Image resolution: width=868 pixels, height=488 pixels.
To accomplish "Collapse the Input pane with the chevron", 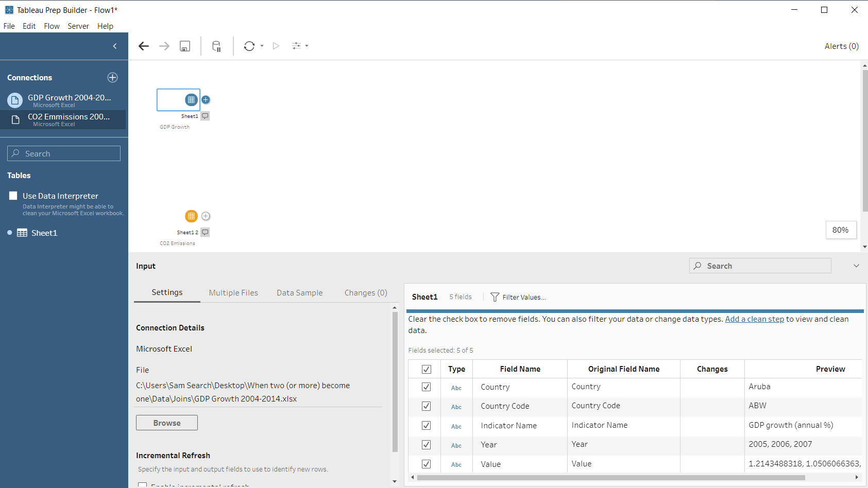I will coord(856,266).
